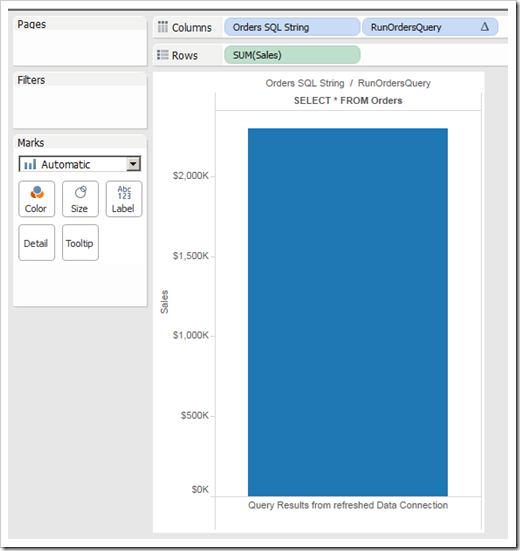Click the $1,000K axis label
This screenshot has width=520, height=551.
coord(191,335)
